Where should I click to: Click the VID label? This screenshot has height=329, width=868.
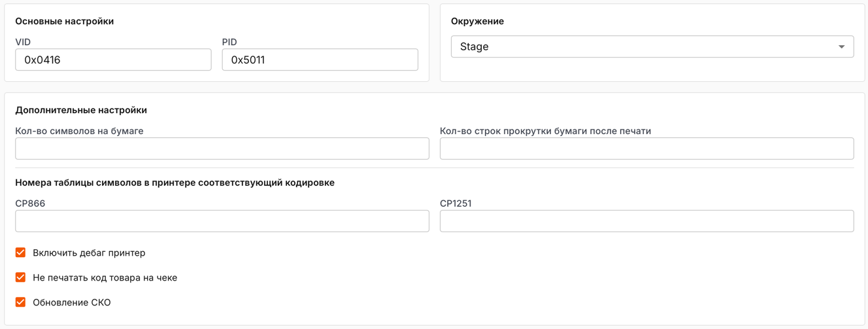(23, 42)
